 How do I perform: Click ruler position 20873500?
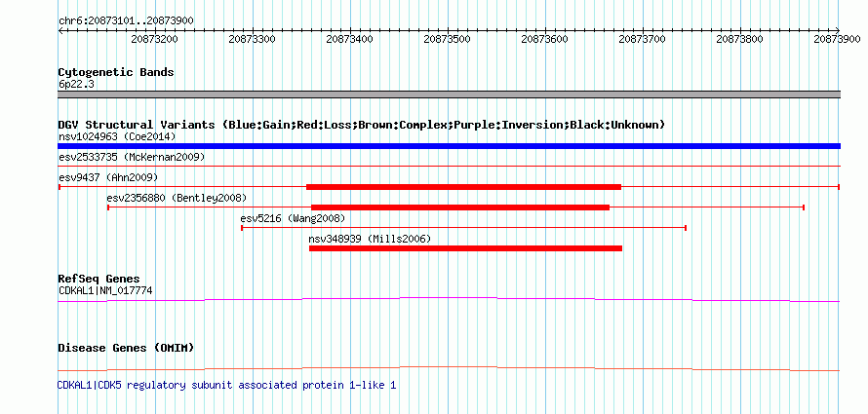[x=448, y=39]
